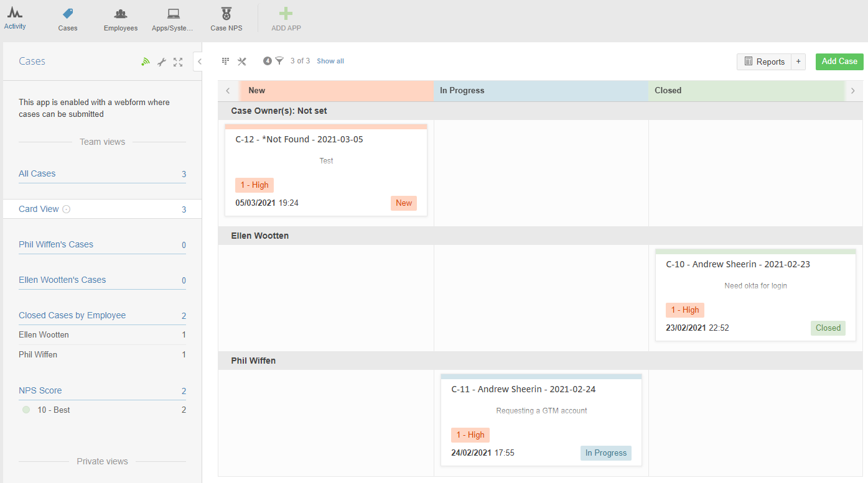Open the Case NPS medal icon
868x483 pixels.
226,14
